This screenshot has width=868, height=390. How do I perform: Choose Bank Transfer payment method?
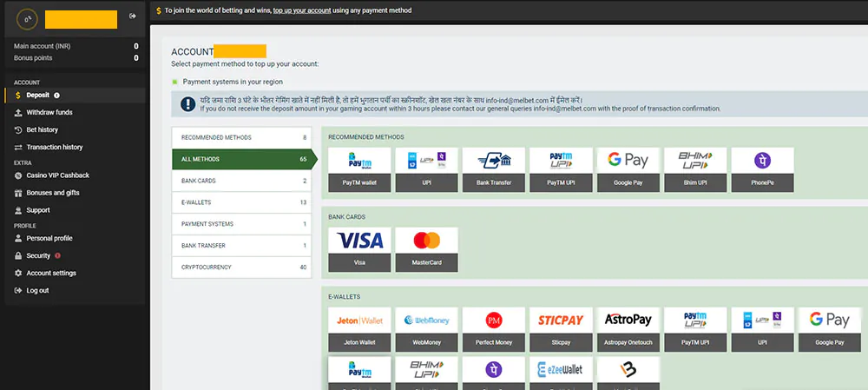pos(493,169)
